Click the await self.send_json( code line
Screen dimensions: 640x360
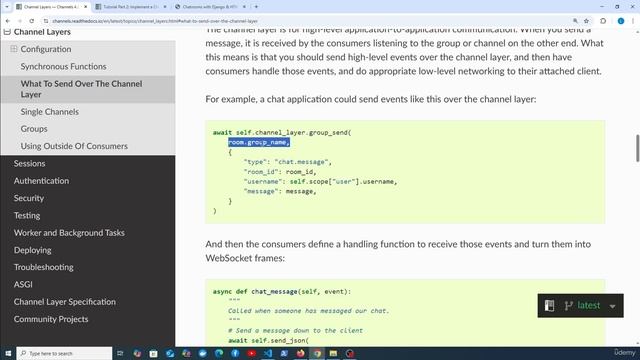point(269,340)
